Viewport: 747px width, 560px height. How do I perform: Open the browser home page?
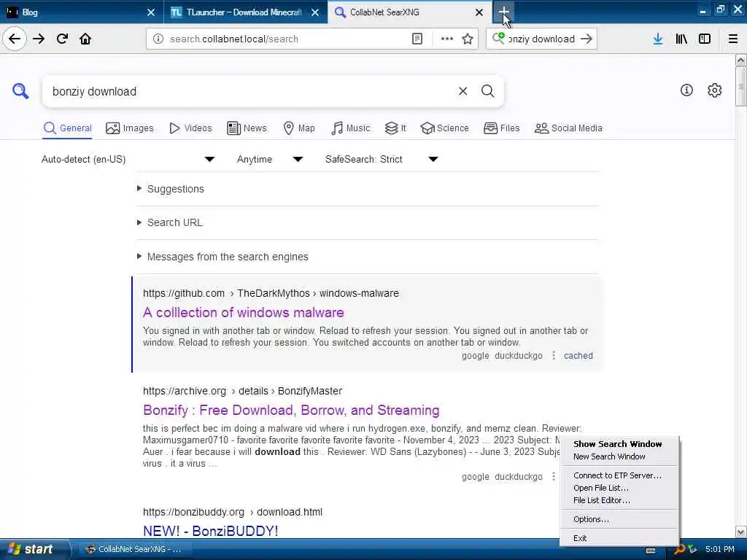(85, 39)
